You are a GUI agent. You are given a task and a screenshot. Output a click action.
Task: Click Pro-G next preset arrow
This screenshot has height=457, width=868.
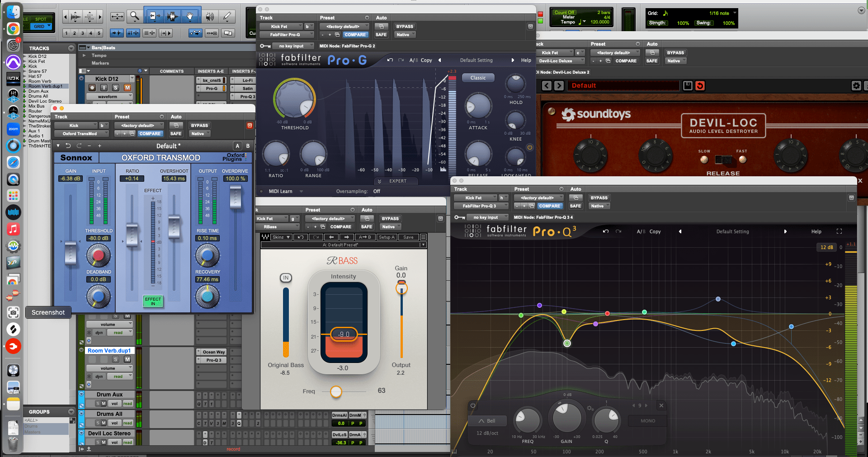pyautogui.click(x=513, y=60)
